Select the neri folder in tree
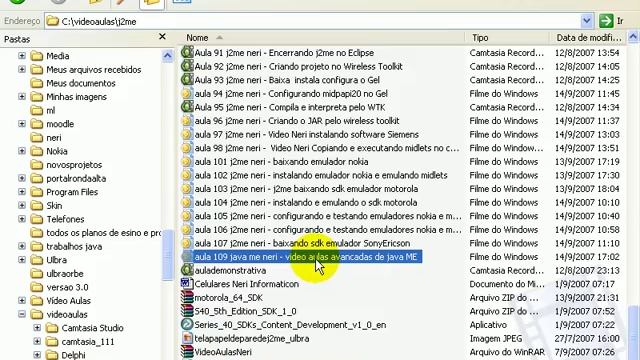640x360 pixels. click(54, 138)
